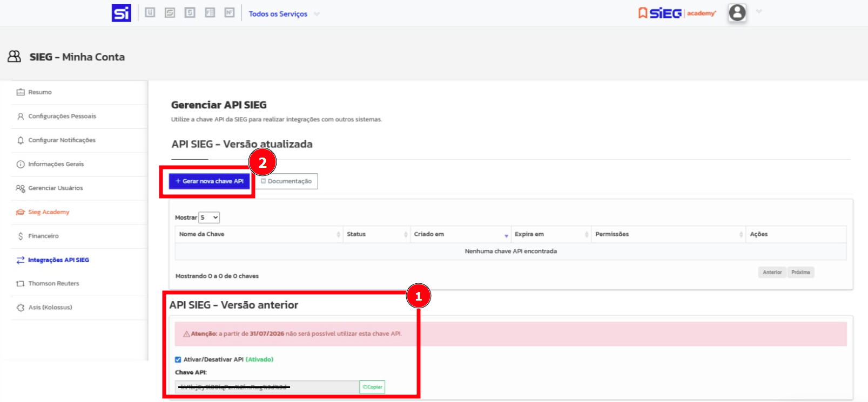Click the blue SI logo
Image resolution: width=868 pixels, height=402 pixels.
(x=121, y=13)
